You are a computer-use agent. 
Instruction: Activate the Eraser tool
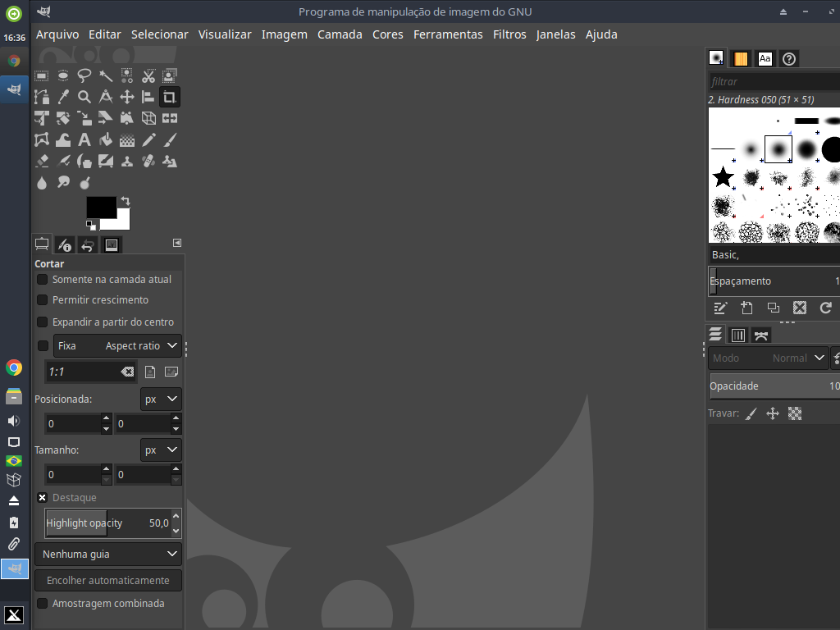click(x=41, y=162)
